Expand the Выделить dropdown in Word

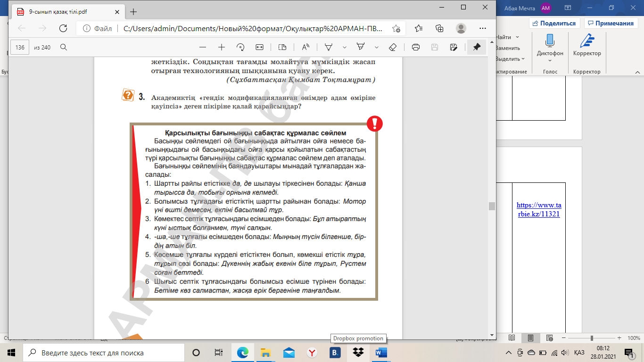523,59
